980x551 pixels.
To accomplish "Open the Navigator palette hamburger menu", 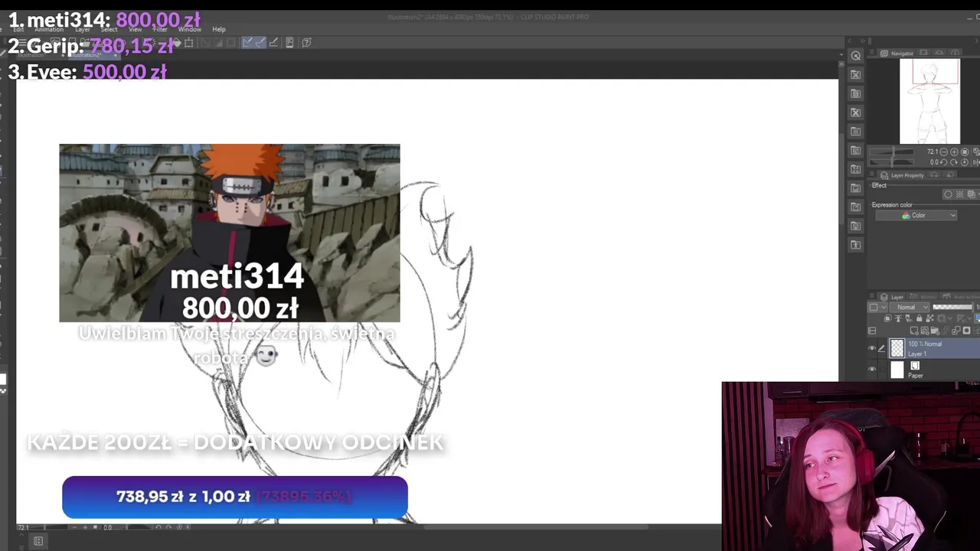I will (x=872, y=53).
